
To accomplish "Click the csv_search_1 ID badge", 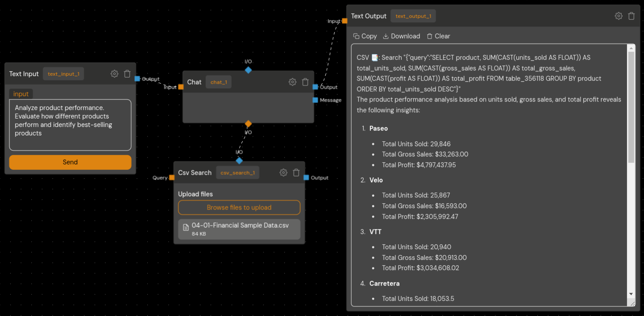I will pos(238,173).
